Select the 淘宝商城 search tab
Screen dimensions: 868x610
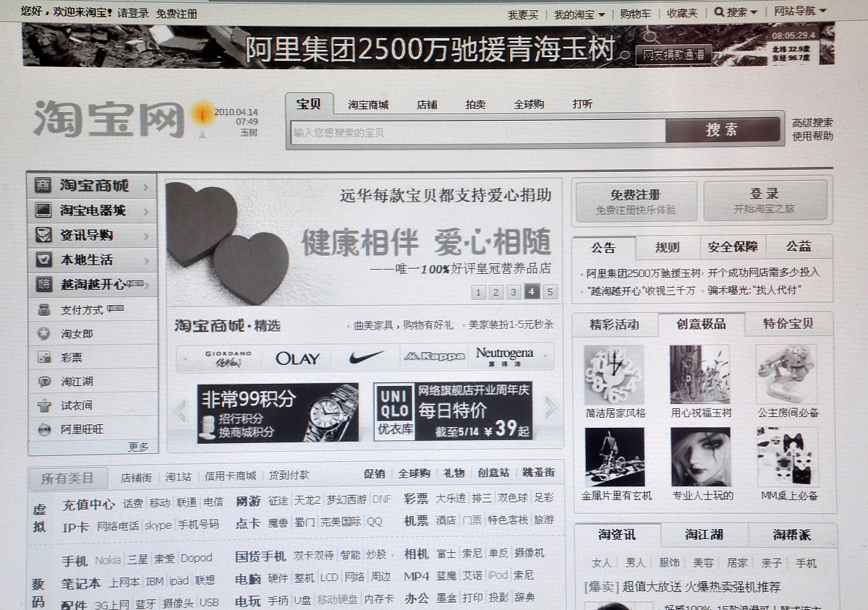[x=368, y=105]
